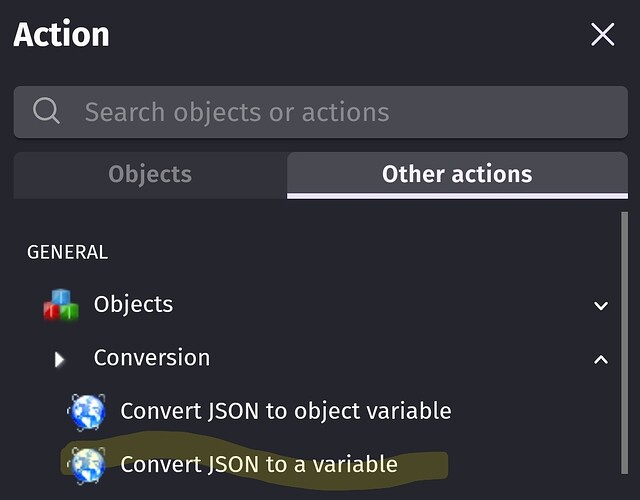The width and height of the screenshot is (640, 500).
Task: Click the action list vertical scrollbar
Action: (624, 343)
